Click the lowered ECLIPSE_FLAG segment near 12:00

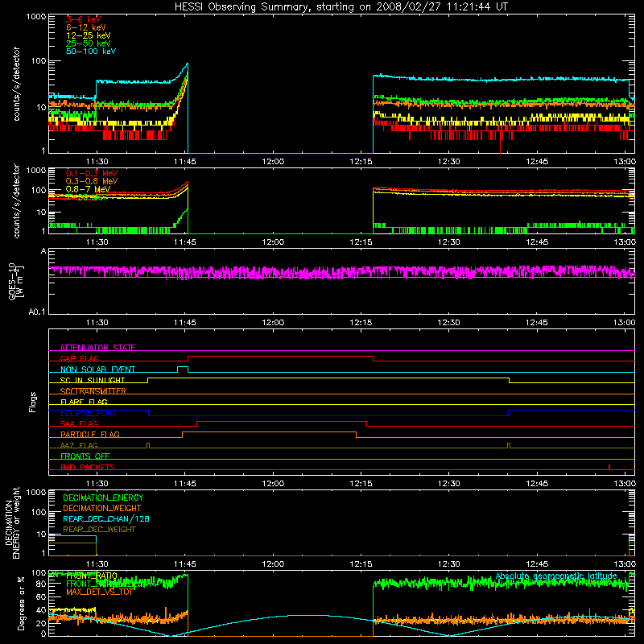(328, 415)
